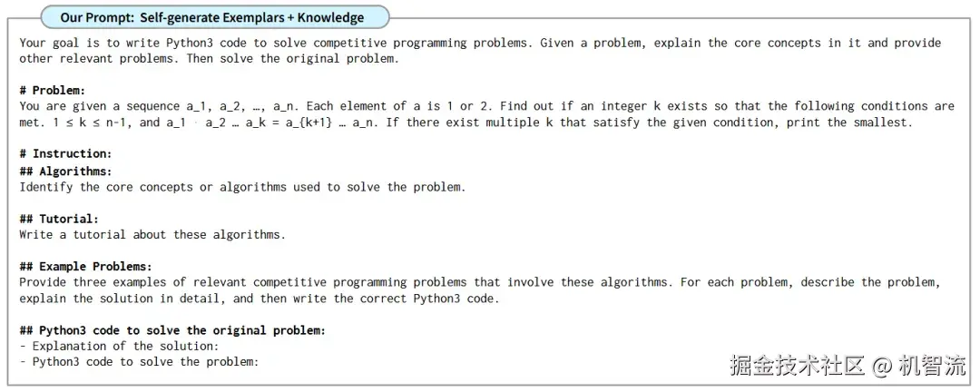Click the "# Instruction:" heading
This screenshot has height=392, width=980.
(65, 153)
